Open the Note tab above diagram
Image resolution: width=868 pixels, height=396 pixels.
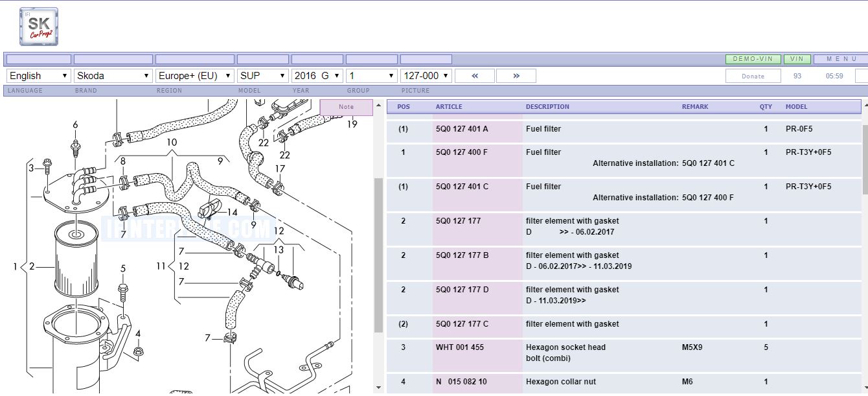click(x=347, y=108)
